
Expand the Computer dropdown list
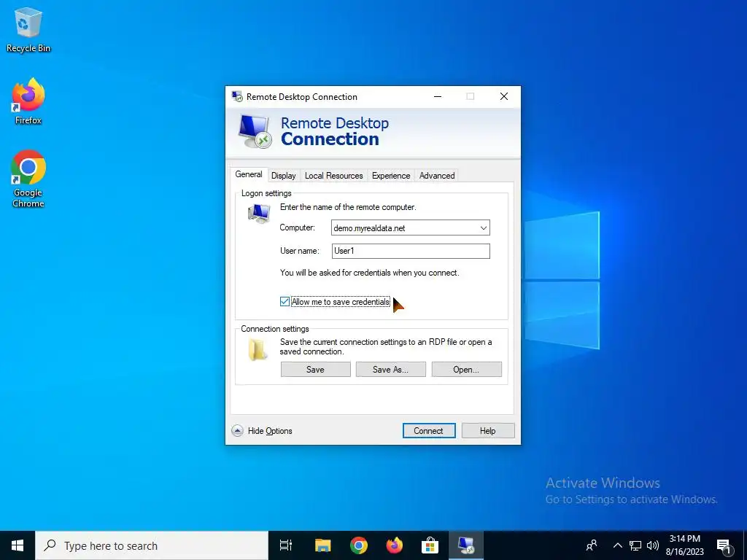483,227
